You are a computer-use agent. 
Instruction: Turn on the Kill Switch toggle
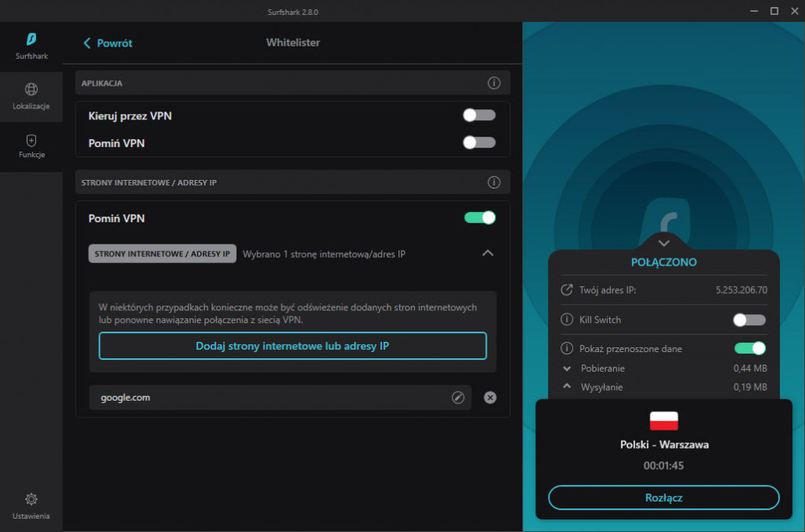point(749,320)
